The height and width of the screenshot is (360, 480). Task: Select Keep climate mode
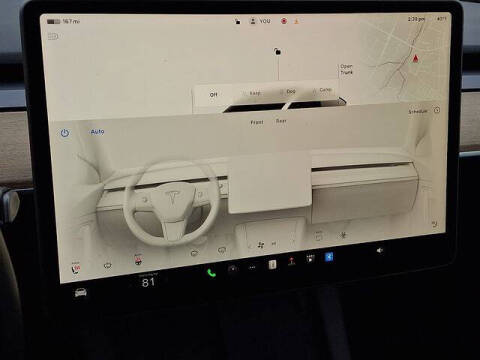255,93
